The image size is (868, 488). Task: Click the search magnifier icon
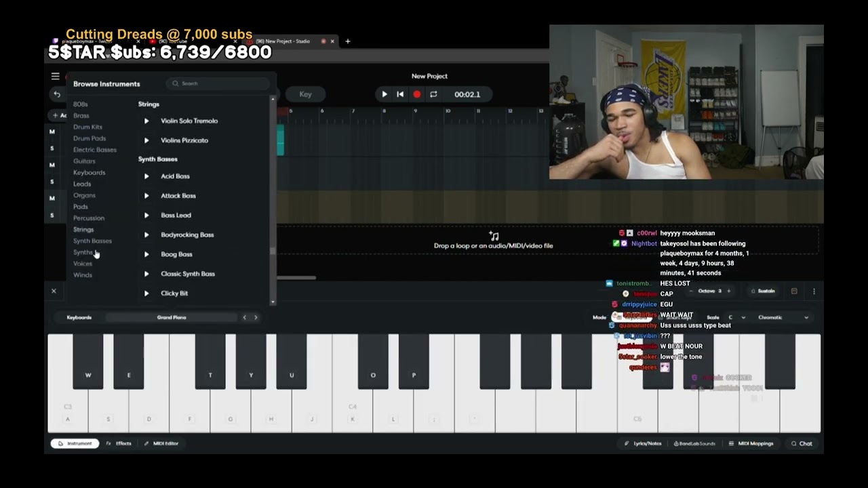tap(176, 83)
